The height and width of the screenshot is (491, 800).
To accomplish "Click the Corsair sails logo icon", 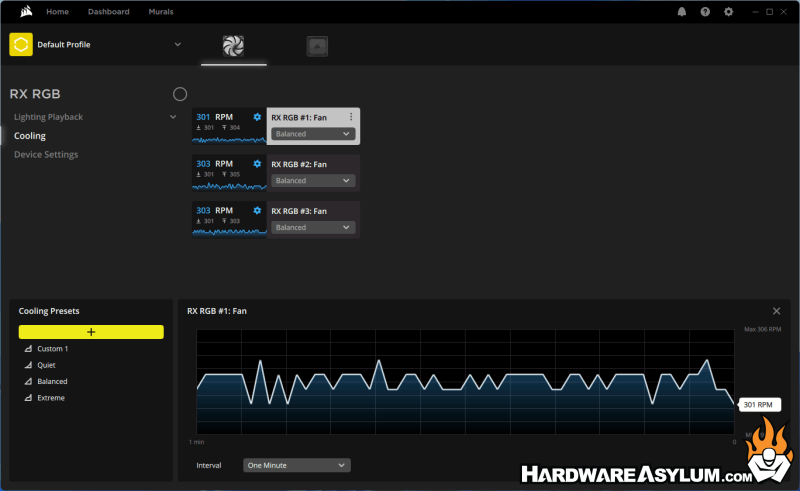I will (x=26, y=11).
